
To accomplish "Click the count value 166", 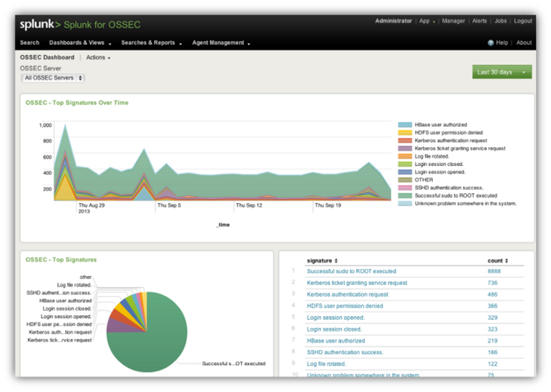I will pos(492,352).
